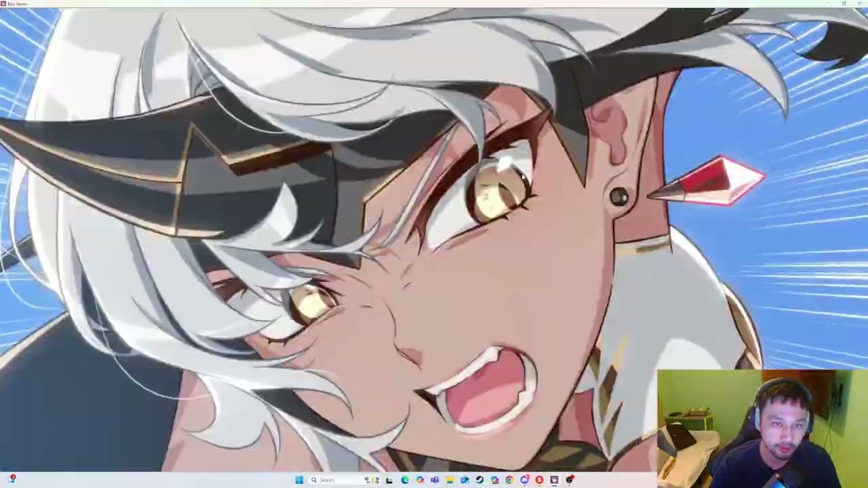868x488 pixels.
Task: Launch Microsoft Edge from the taskbar
Action: tap(405, 480)
